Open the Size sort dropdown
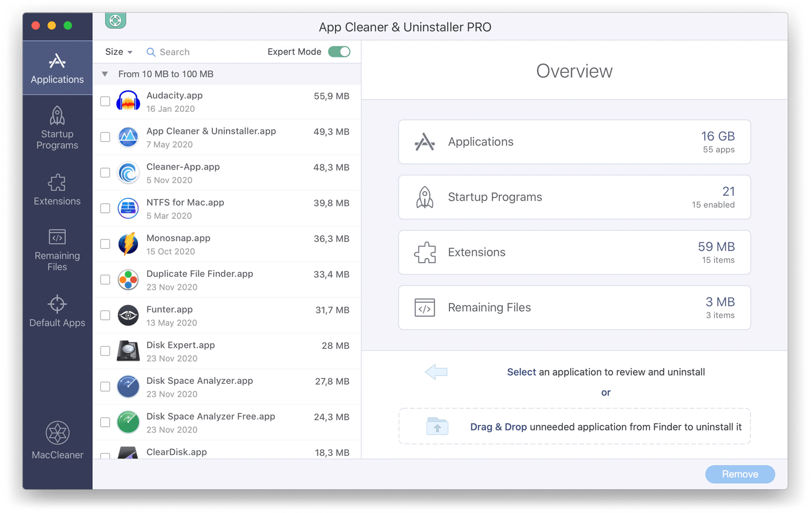The width and height of the screenshot is (812, 513). (118, 52)
